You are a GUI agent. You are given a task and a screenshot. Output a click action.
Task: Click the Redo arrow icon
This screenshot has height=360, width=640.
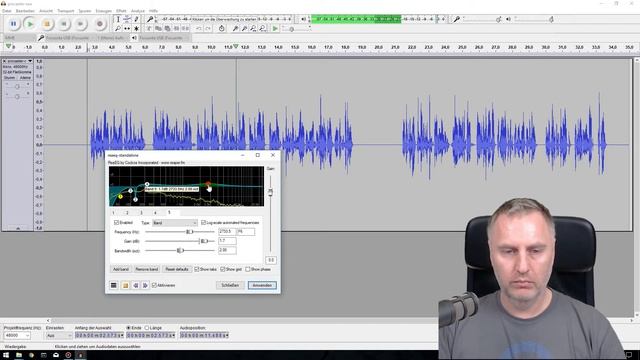coord(208,29)
